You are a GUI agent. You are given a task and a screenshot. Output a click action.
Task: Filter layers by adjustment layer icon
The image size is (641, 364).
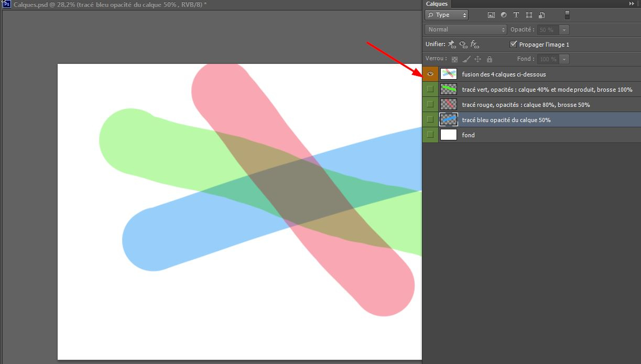click(504, 15)
